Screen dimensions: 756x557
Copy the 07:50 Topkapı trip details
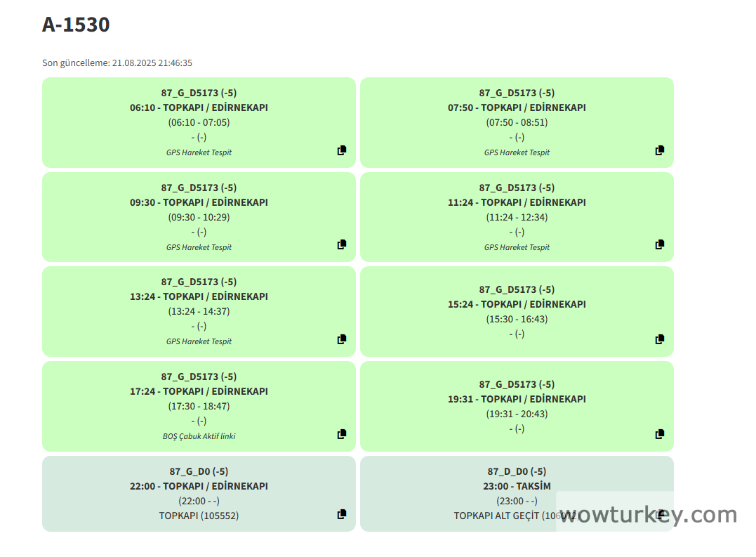click(660, 150)
